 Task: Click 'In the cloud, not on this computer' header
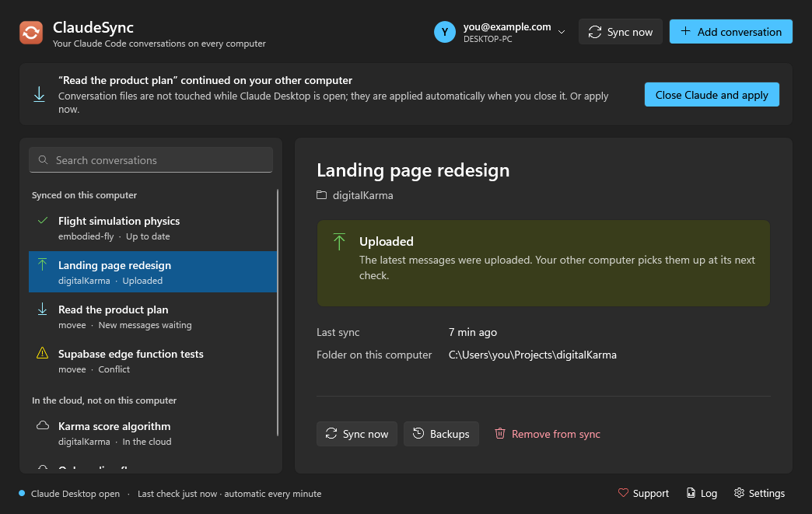pos(104,400)
